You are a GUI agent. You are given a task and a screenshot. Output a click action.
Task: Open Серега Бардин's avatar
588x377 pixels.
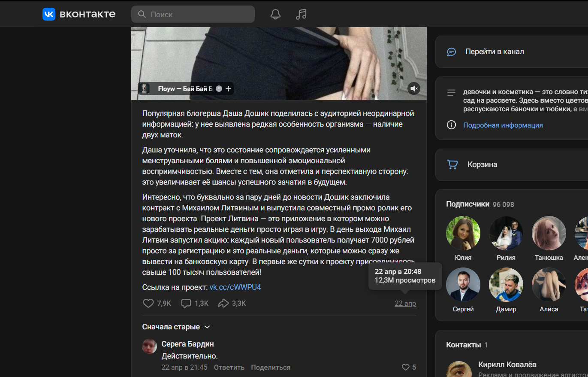pyautogui.click(x=149, y=346)
